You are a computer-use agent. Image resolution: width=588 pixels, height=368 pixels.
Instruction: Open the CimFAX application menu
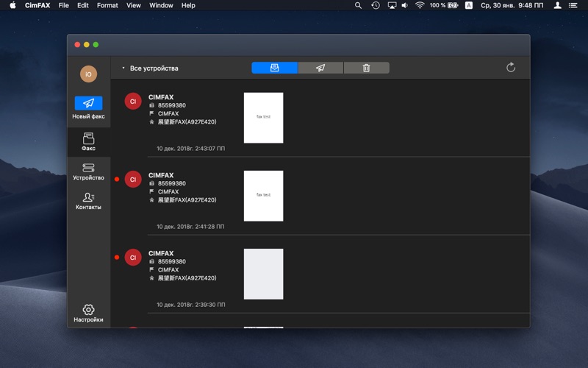pos(37,5)
